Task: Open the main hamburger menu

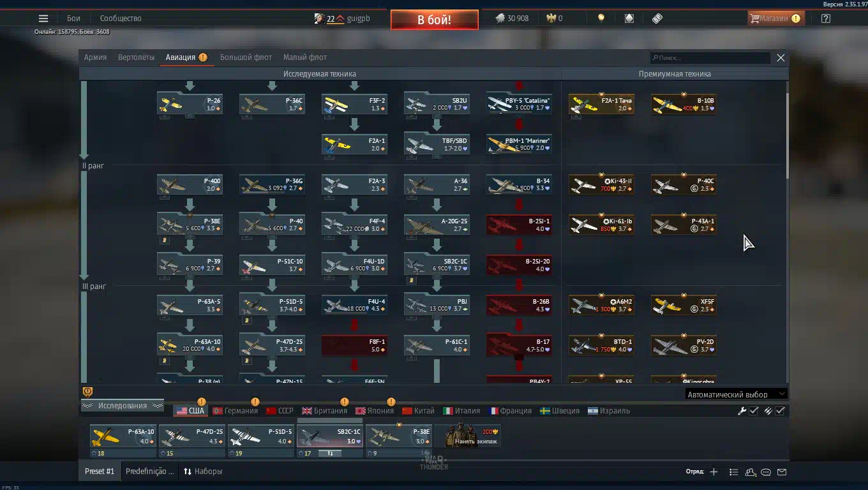Action: [43, 19]
